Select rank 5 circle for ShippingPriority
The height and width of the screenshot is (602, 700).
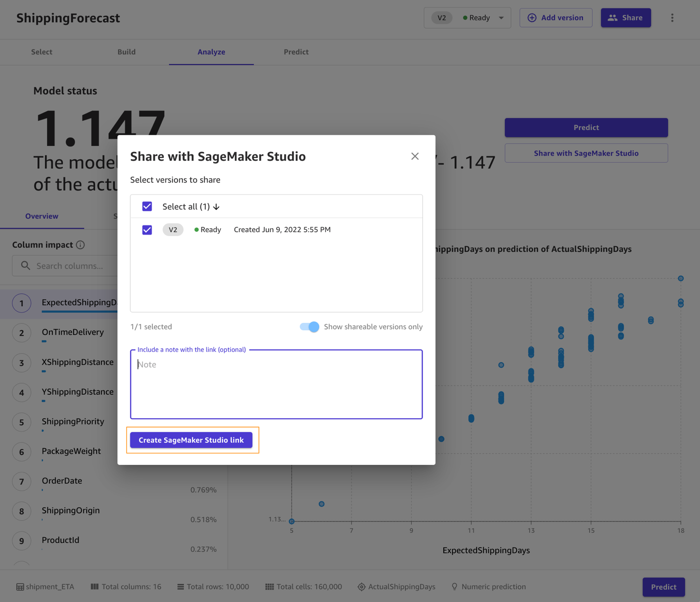(22, 422)
